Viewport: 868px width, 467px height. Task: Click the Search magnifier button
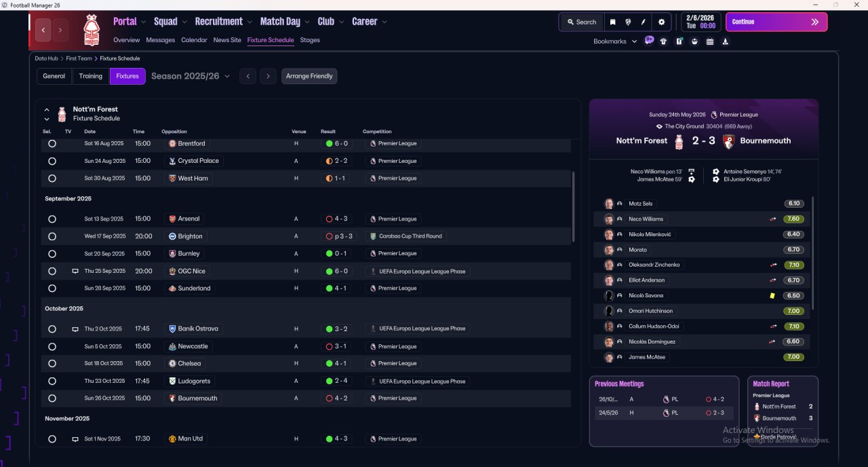(x=581, y=22)
